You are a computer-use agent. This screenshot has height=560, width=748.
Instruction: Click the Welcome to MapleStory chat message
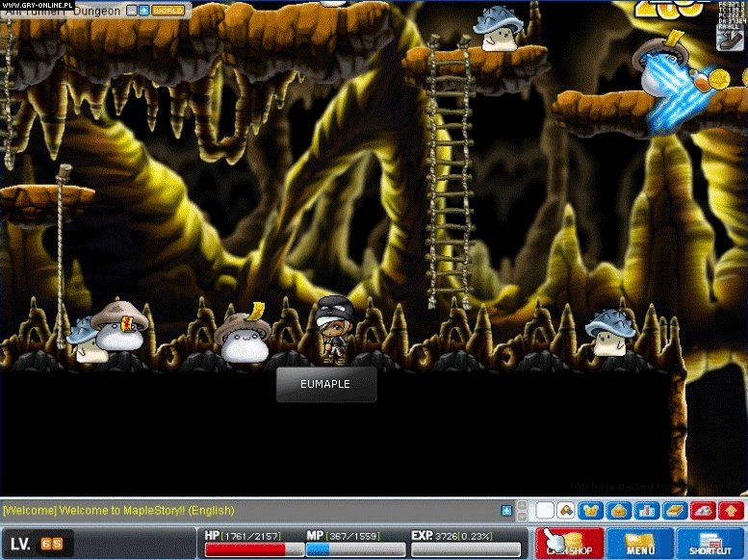click(x=118, y=510)
